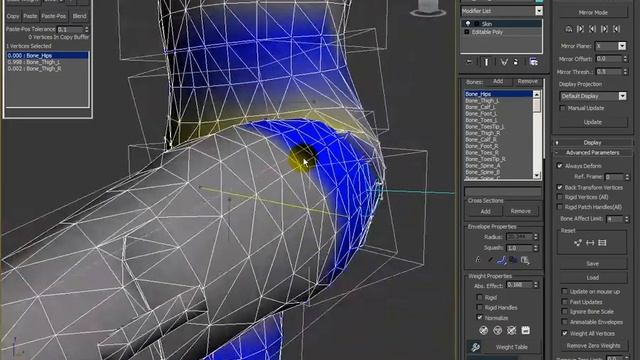Select the Falloff curve flyout icon
Viewport: 640px width, 360px height.
pyautogui.click(x=502, y=260)
